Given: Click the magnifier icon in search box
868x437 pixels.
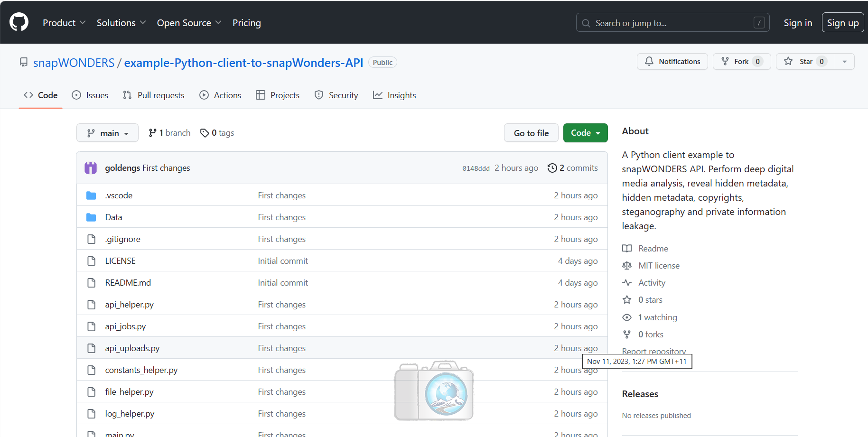Looking at the screenshot, I should tap(586, 23).
